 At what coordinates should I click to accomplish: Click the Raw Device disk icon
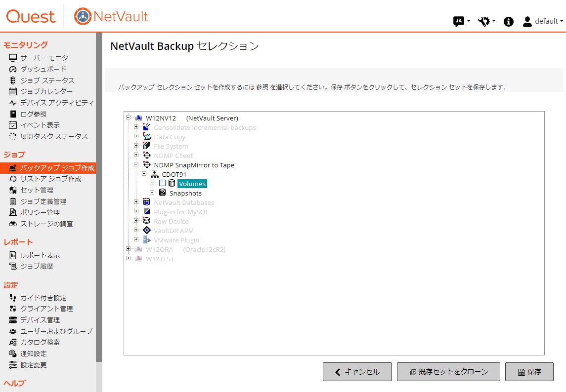tap(146, 221)
